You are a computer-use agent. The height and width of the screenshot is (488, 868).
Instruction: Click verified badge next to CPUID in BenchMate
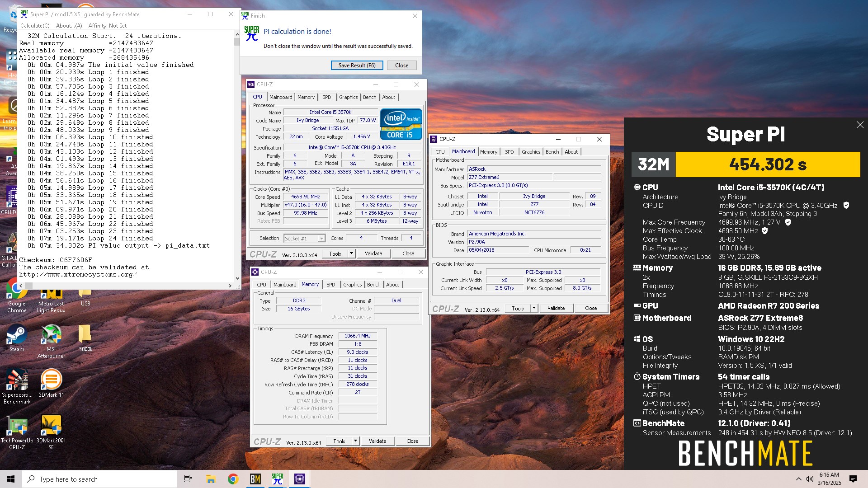(846, 205)
